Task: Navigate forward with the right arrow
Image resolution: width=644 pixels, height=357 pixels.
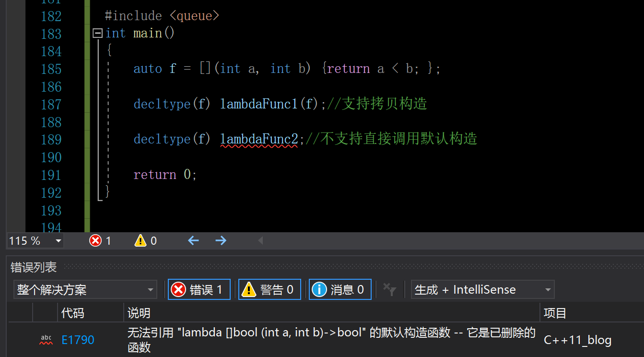Action: (221, 240)
